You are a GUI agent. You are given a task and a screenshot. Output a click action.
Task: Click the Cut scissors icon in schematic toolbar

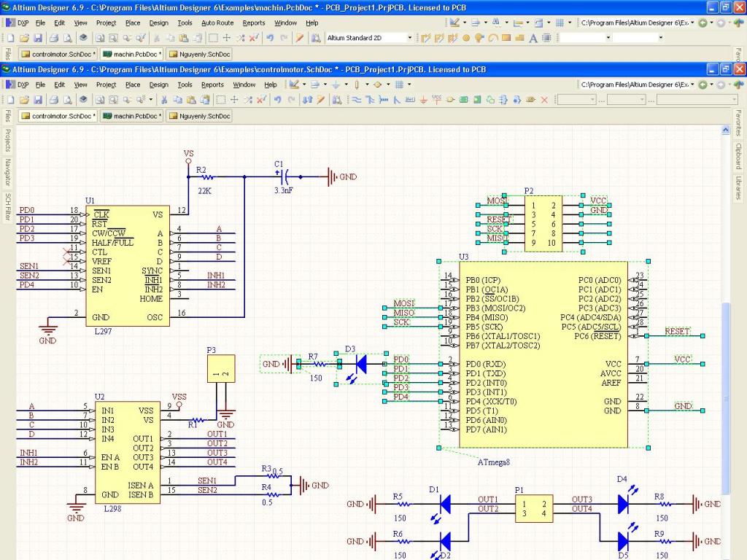165,99
